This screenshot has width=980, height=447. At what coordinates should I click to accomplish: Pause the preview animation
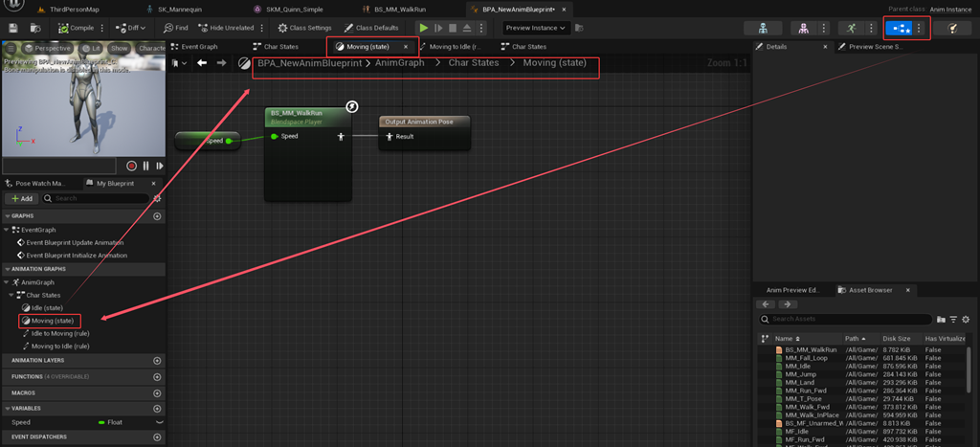[x=146, y=167]
